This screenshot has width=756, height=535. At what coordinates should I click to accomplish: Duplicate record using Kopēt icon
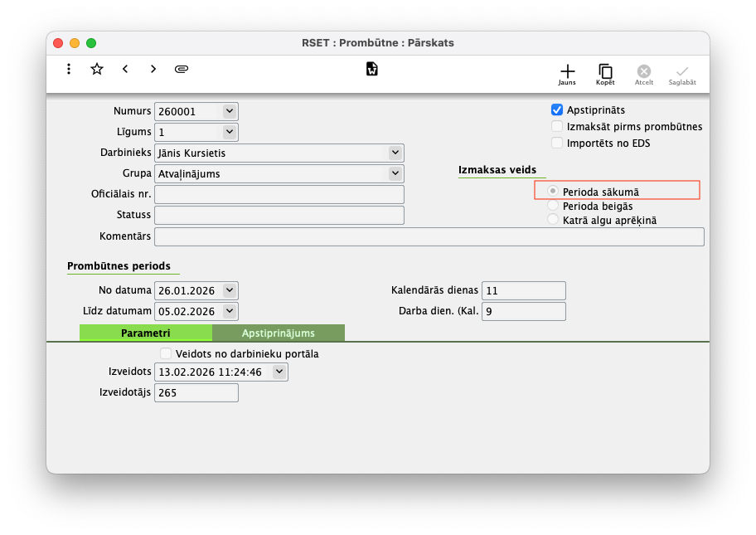pyautogui.click(x=605, y=74)
